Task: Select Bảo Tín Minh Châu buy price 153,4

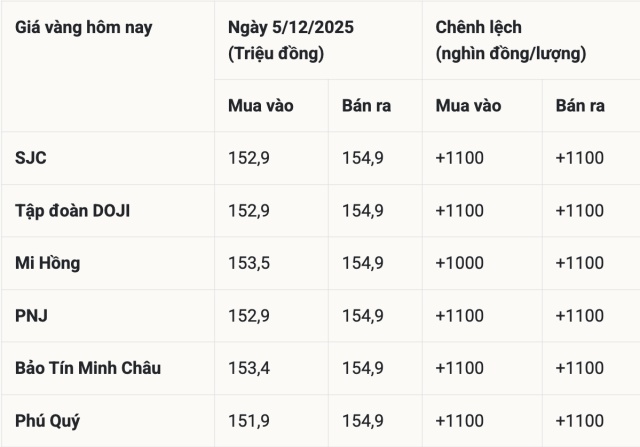Action: (x=249, y=368)
